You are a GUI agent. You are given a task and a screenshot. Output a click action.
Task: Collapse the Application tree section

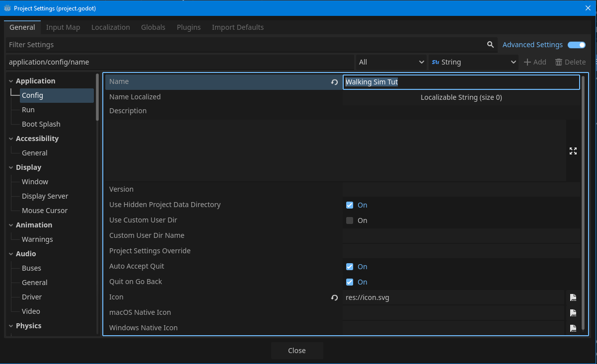[11, 81]
